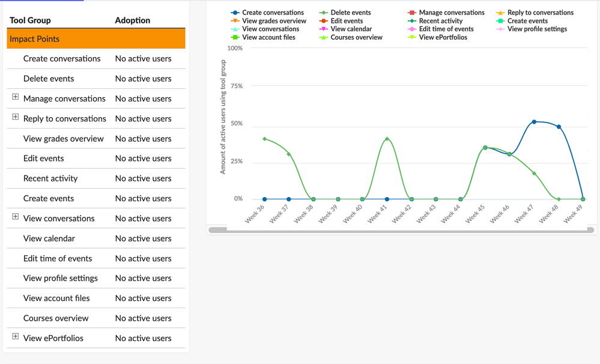Toggle View grades overview legend entry

[268, 21]
